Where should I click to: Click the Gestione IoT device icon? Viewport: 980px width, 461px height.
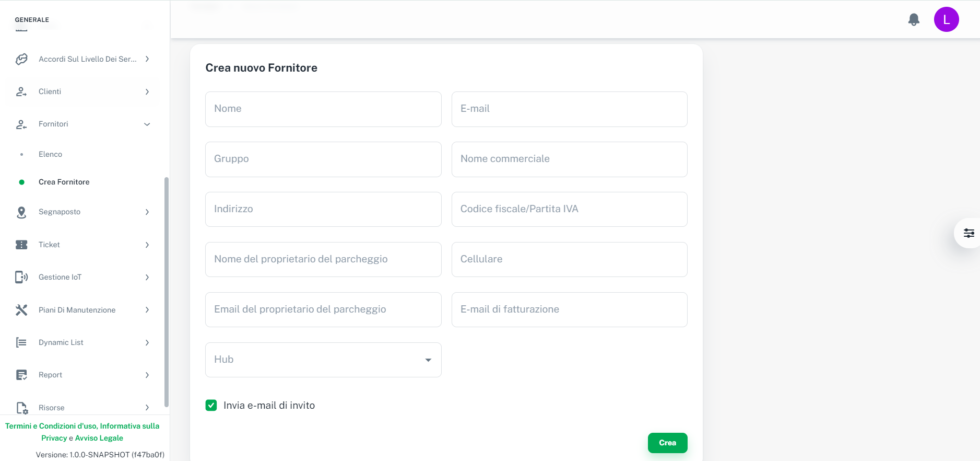click(x=21, y=277)
